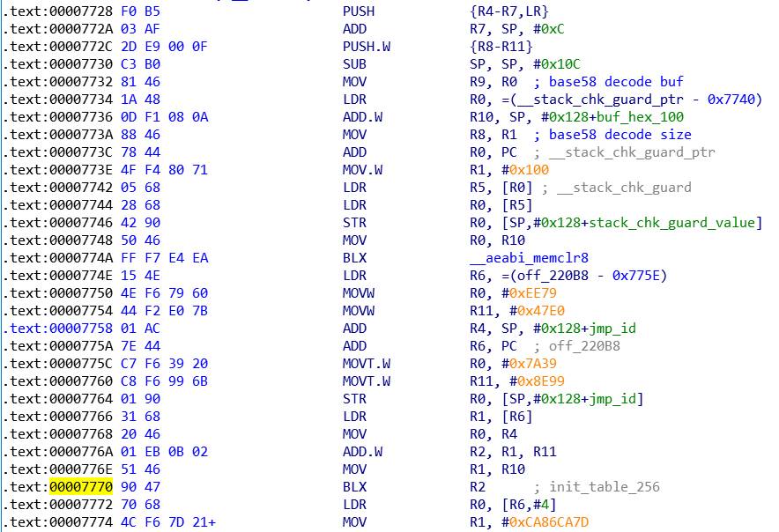Select the immediate value 0x7A39

pyautogui.click(x=533, y=364)
